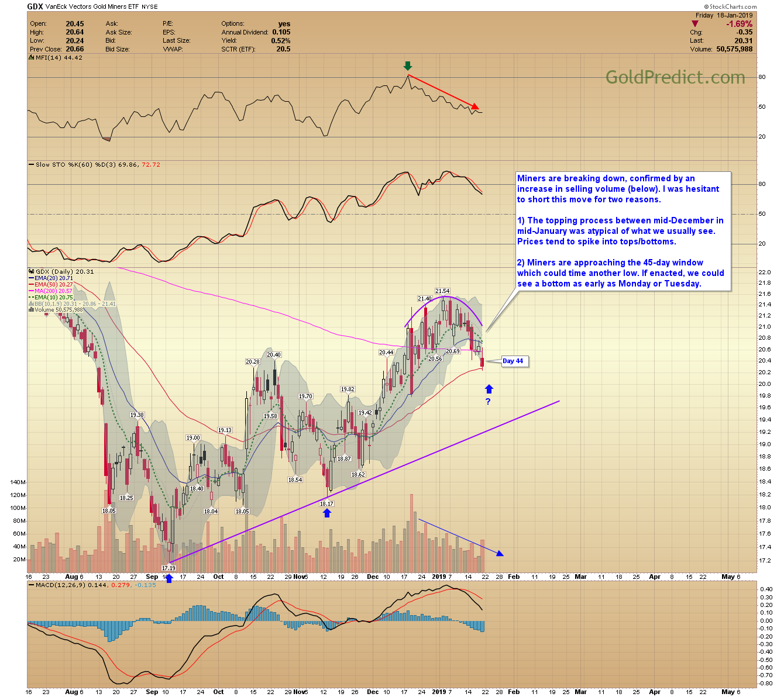
Task: Click the header Volume value 50,575,988
Action: pos(734,49)
